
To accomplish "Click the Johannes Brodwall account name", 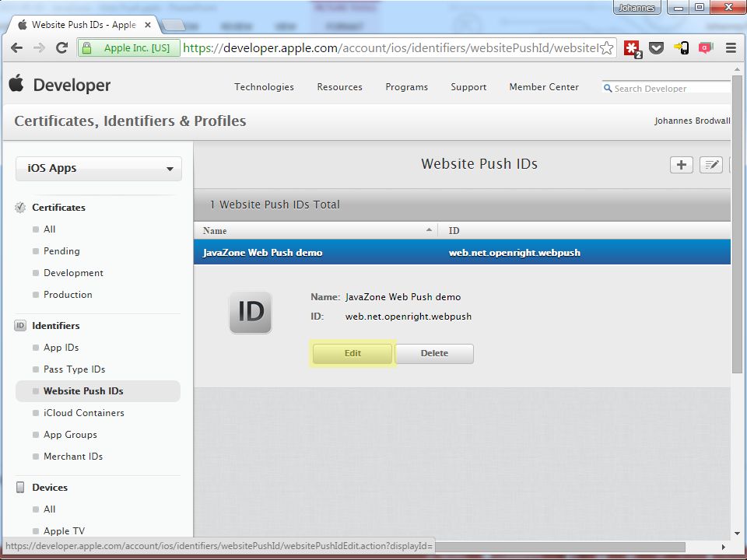I will point(692,121).
